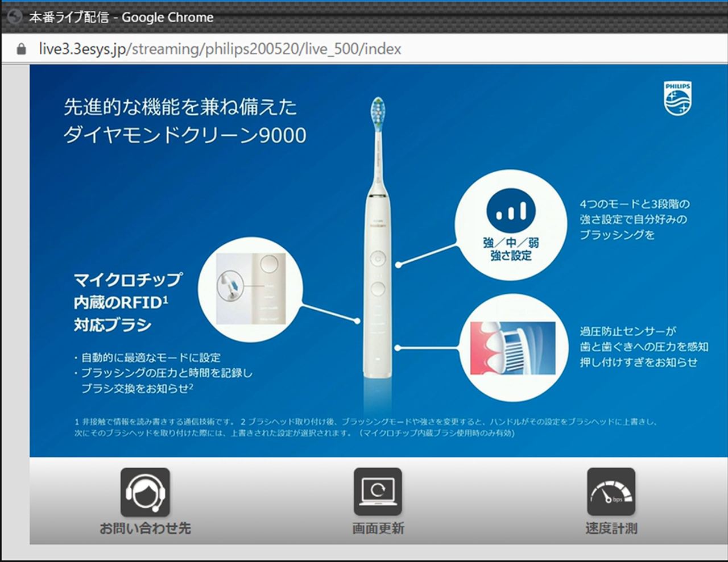Click the globe icon in title bar
Viewport: 728px width, 562px height.
[x=13, y=17]
